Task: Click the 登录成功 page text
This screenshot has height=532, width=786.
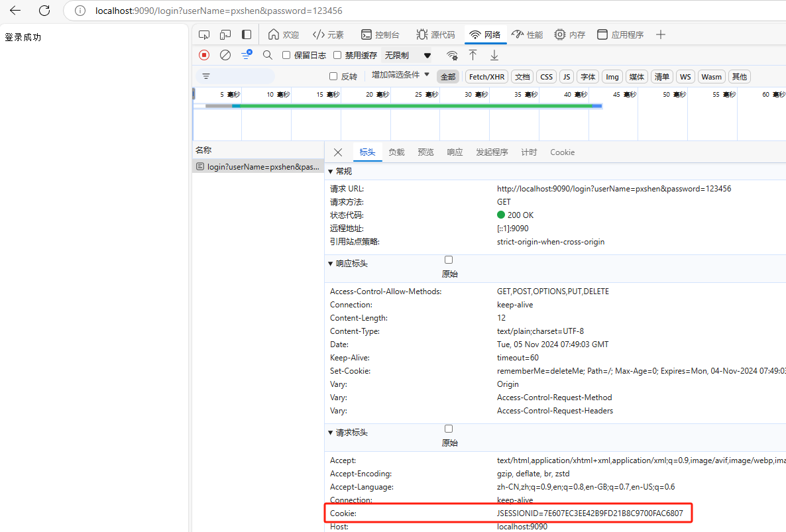Action: pos(23,37)
